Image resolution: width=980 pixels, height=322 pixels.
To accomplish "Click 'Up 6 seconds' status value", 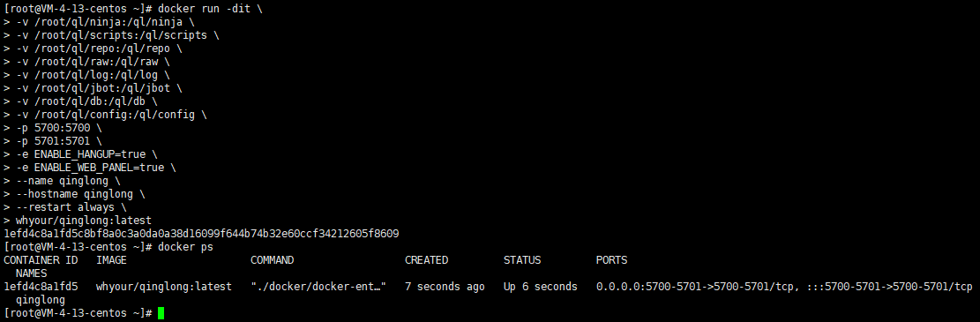I will click(x=540, y=287).
